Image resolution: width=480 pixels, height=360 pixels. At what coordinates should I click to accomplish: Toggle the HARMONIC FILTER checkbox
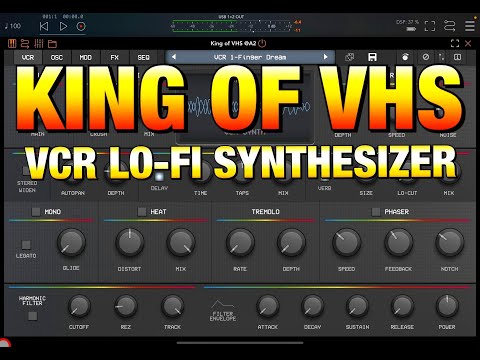point(32,316)
